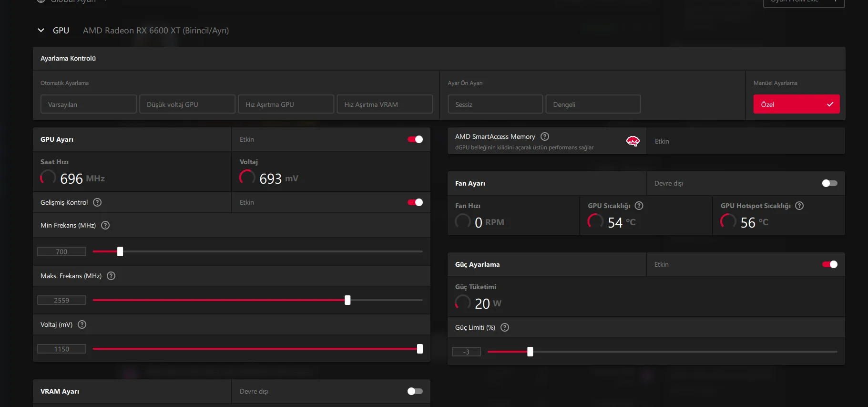Click the Etkin status of SmartAccess Memory

point(662,141)
